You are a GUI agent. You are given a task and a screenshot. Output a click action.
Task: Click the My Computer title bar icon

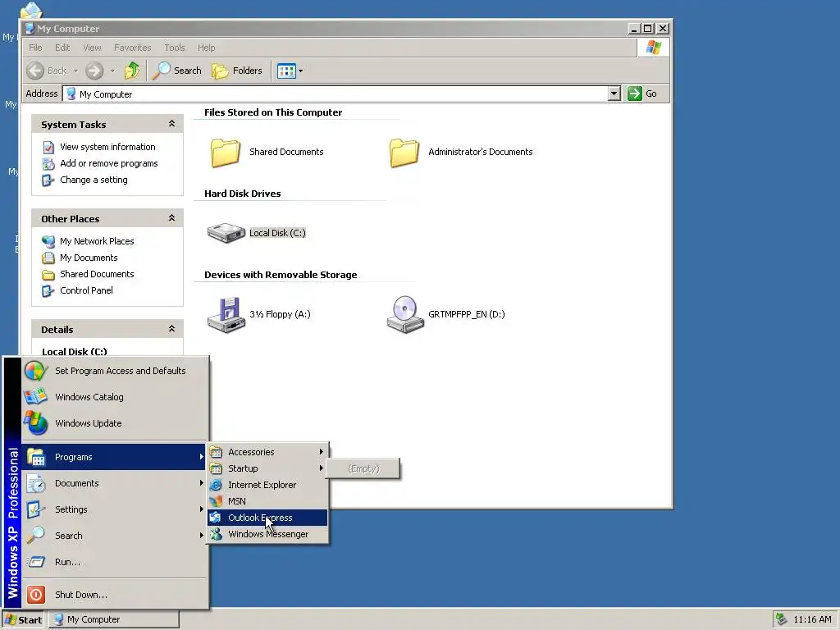point(30,29)
